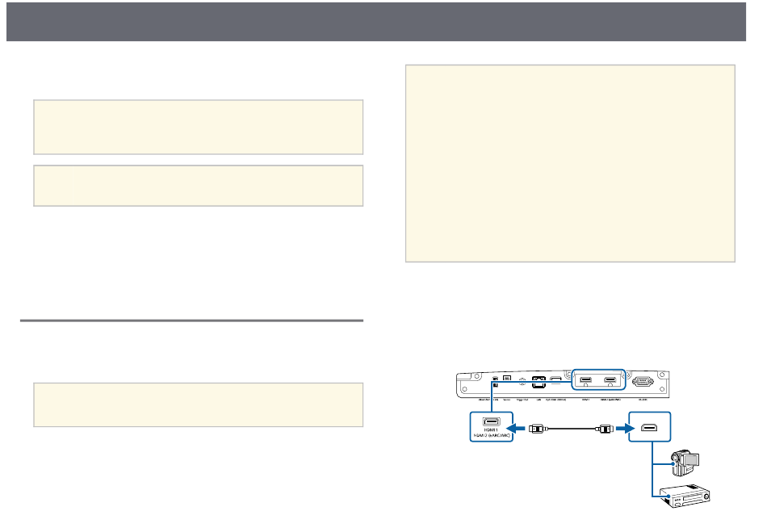This screenshot has width=767, height=532.
Task: Click the dark page header bar
Action: click(x=383, y=22)
